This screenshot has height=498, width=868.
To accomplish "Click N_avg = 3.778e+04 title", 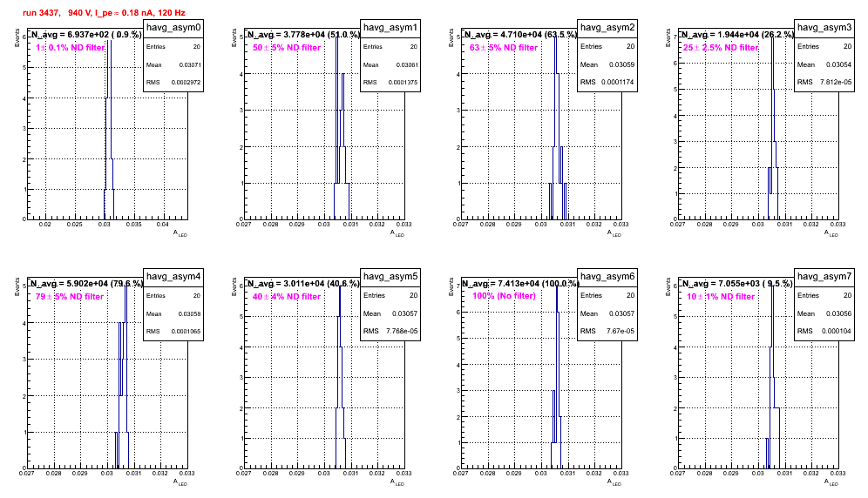I will [303, 34].
